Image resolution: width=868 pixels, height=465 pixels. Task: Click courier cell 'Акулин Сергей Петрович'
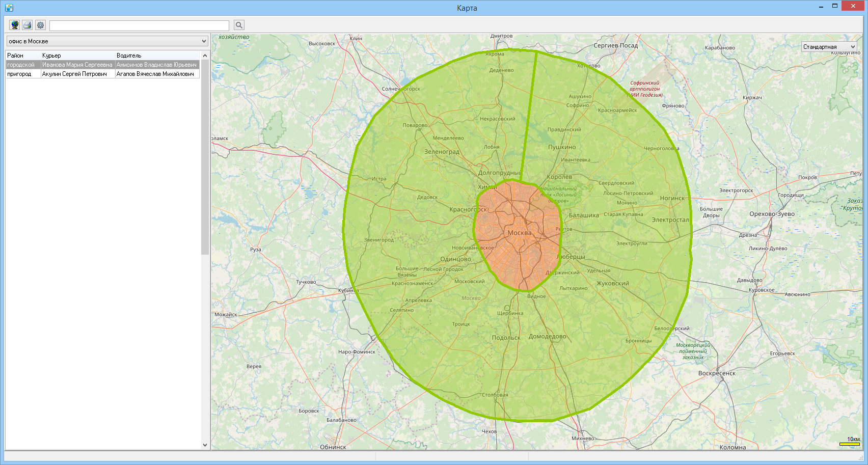click(78, 74)
